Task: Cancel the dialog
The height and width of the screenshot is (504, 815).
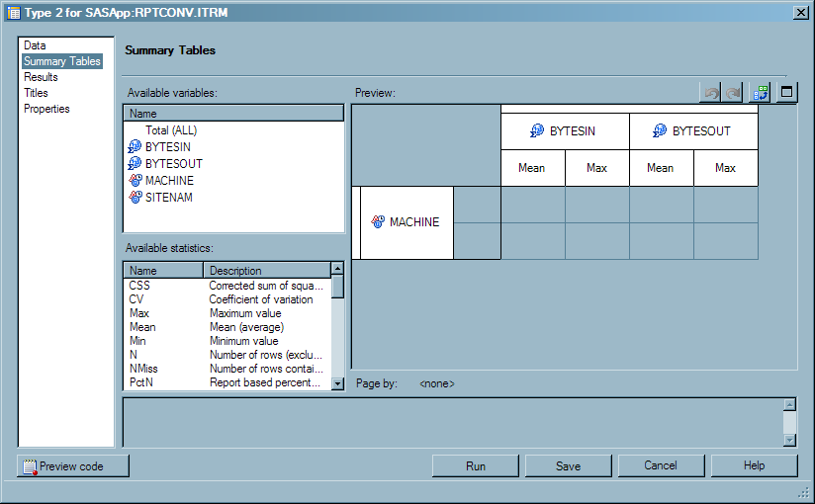Action: click(x=661, y=465)
